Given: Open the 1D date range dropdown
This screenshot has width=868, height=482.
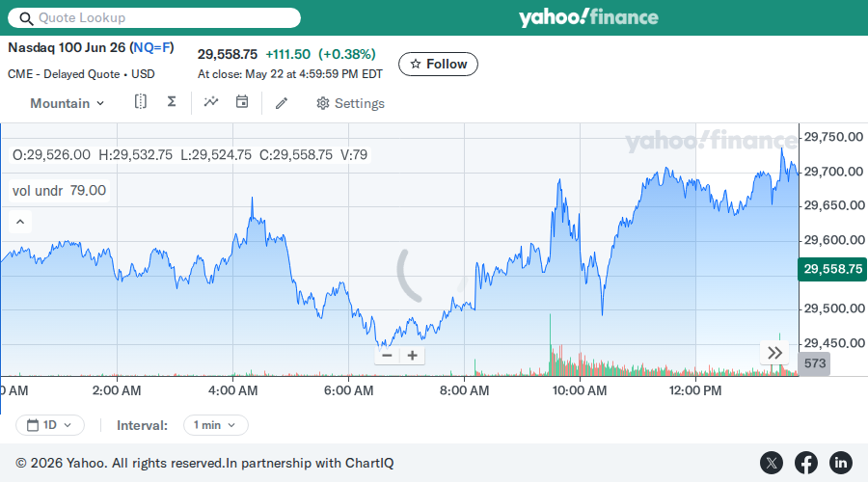Looking at the screenshot, I should coord(50,425).
